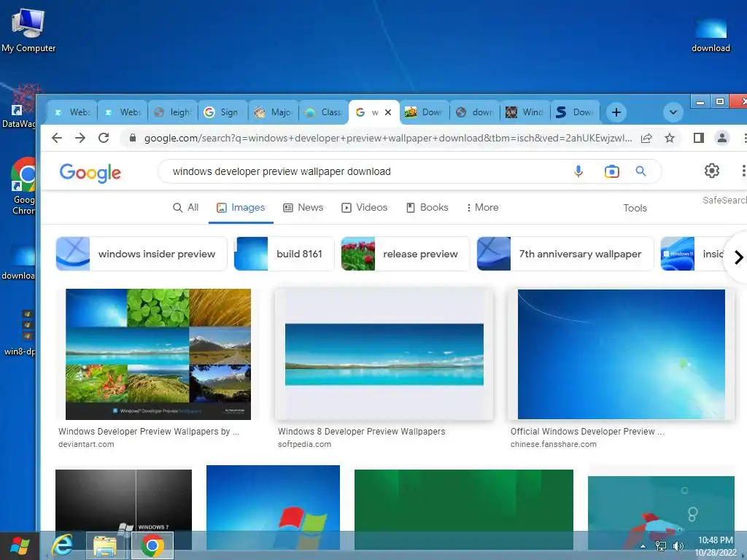Open Google quick settings gear icon
The image size is (747, 560).
pos(712,171)
